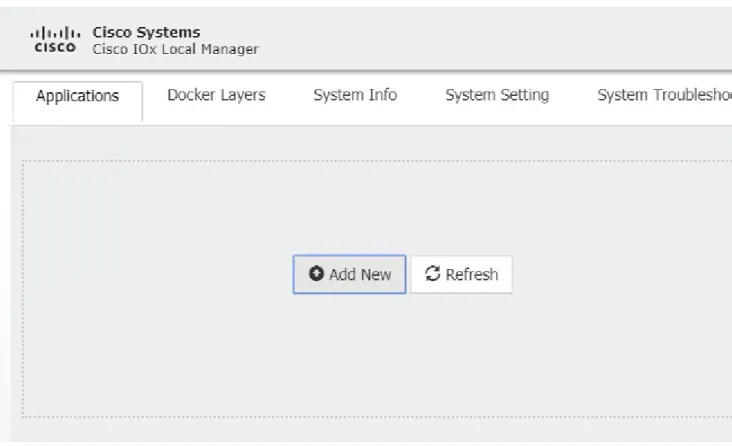Go to the System Setting tab

point(497,95)
